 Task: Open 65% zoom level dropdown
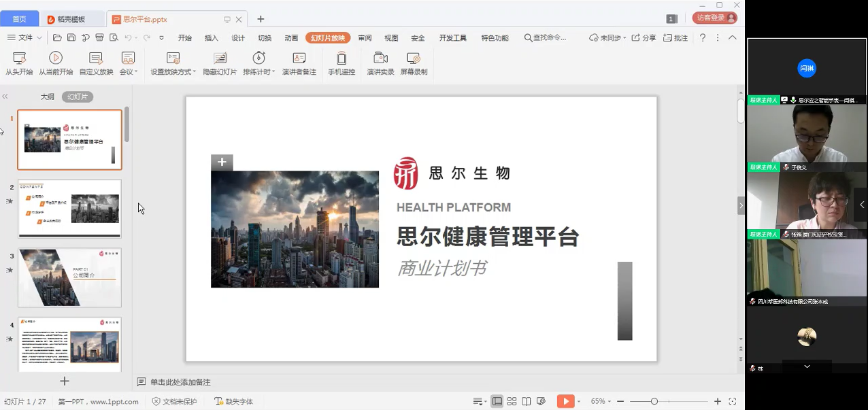601,401
